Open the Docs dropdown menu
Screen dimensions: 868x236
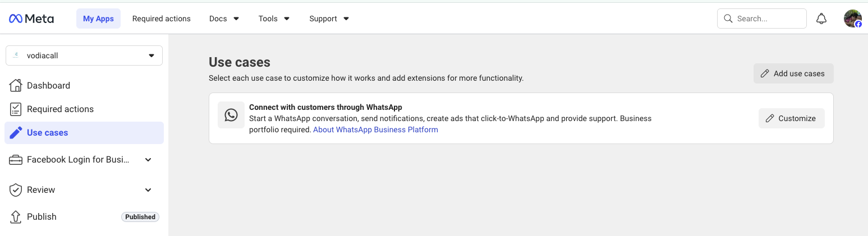pos(224,18)
